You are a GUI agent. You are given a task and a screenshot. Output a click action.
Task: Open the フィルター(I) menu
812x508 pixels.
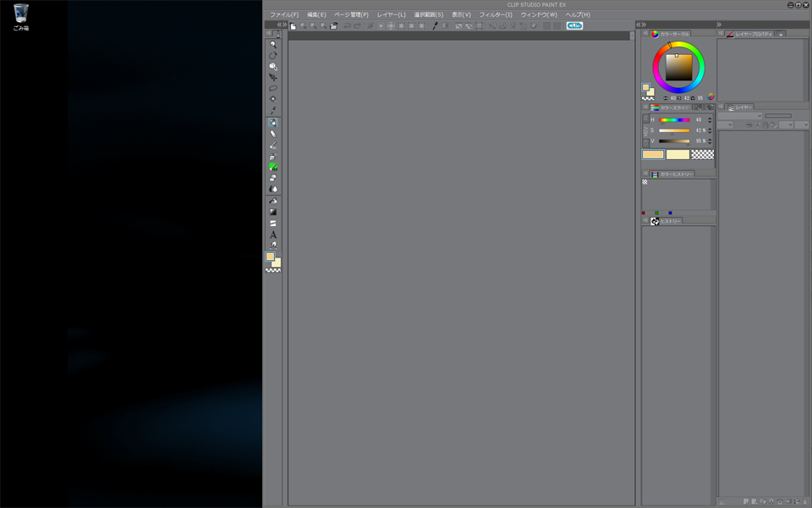pos(496,14)
